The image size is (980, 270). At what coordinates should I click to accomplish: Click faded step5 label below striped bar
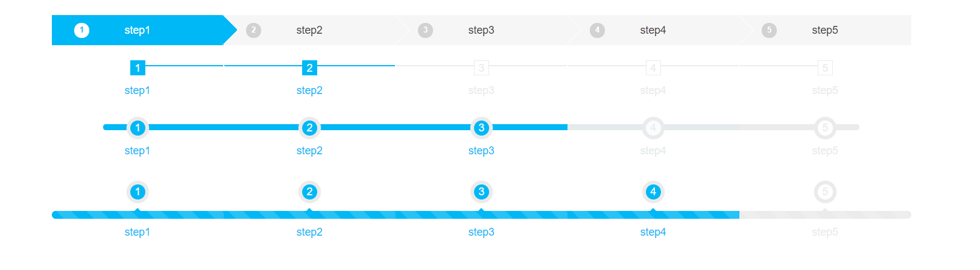(x=825, y=232)
